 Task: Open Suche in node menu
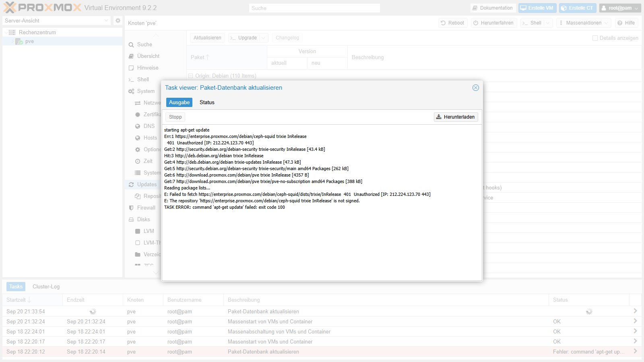pos(144,45)
